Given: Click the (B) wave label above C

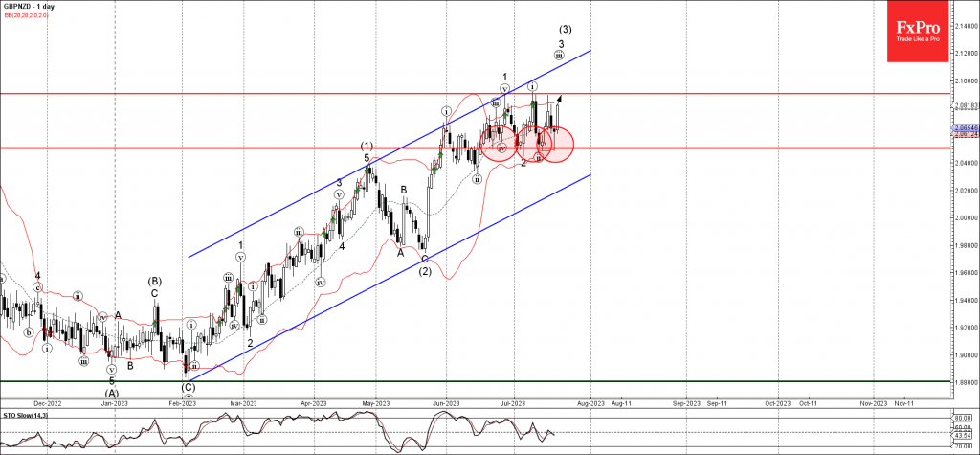Looking at the screenshot, I should point(153,281).
